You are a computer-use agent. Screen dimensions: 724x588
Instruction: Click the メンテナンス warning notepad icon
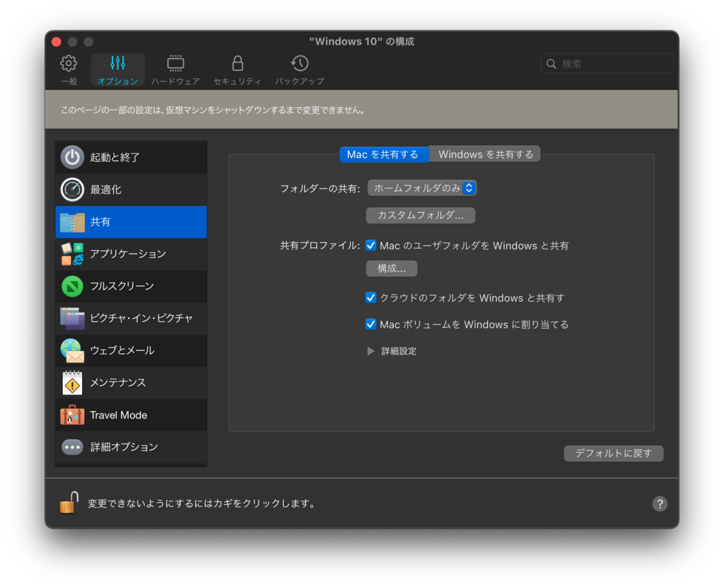tap(72, 383)
